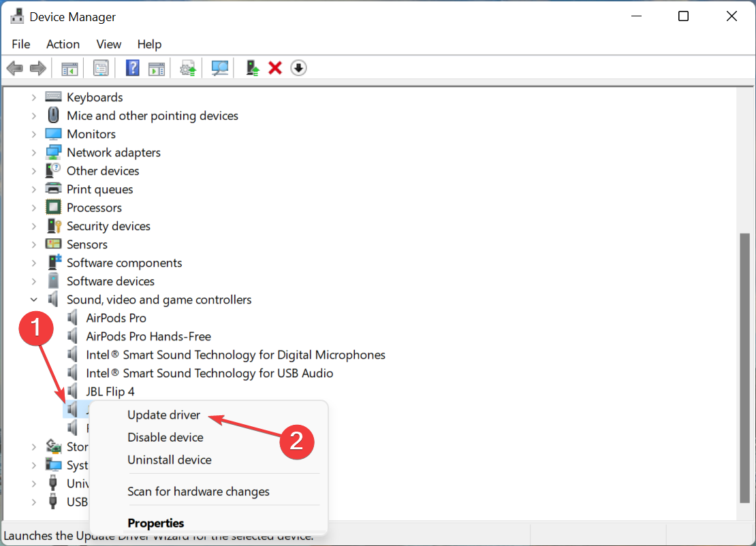Image resolution: width=756 pixels, height=546 pixels.
Task: Click the mouse icon beside Mice and other pointing devices
Action: coord(53,115)
